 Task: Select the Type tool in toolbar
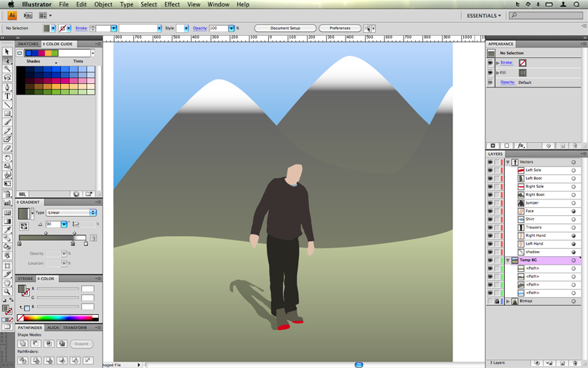coord(6,96)
